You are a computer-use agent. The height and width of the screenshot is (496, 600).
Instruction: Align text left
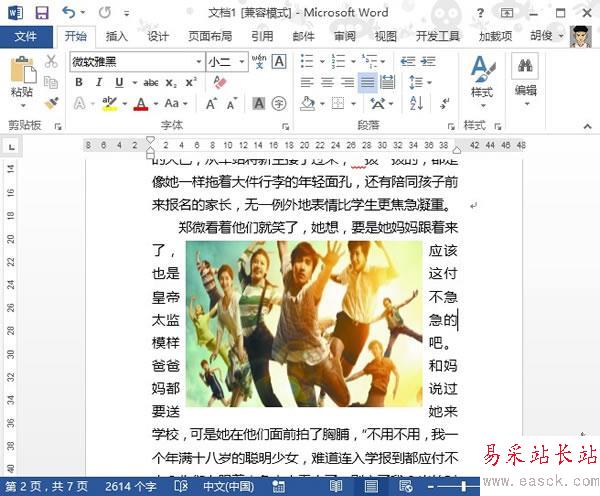point(307,82)
